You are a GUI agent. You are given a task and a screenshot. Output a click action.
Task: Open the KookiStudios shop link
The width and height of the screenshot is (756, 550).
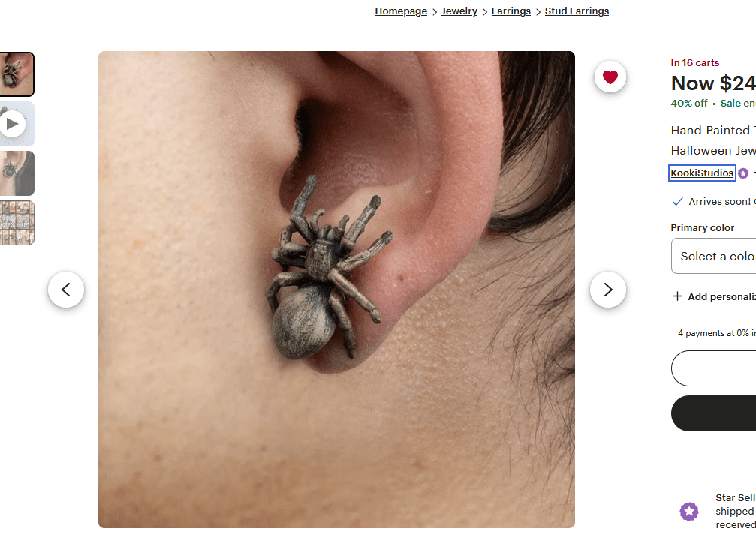click(702, 173)
